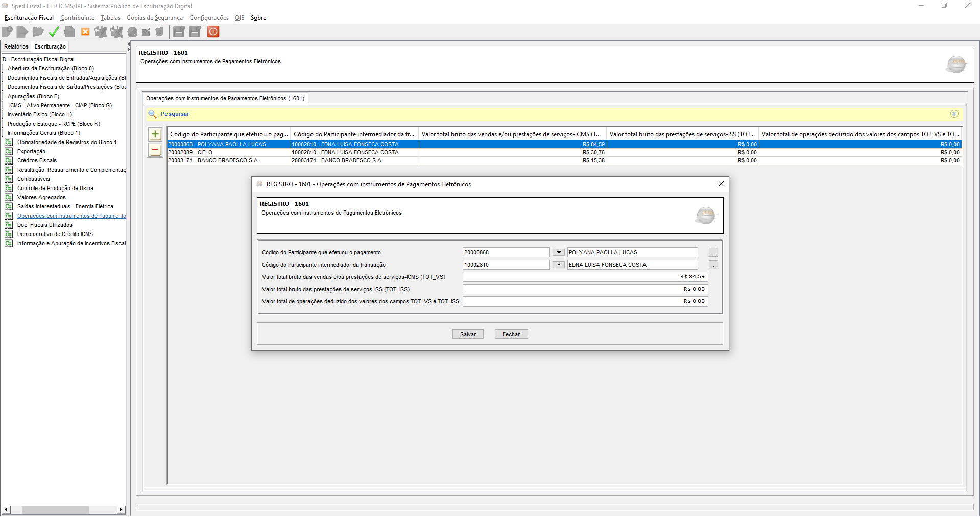Expand the Pesquisar search panel chevron
The height and width of the screenshot is (517, 980).
pyautogui.click(x=954, y=114)
